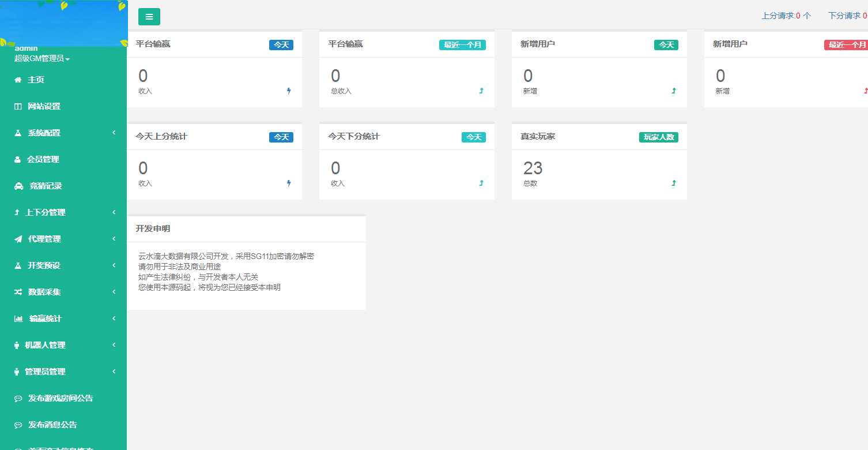Select the 代理管理 paper plane icon
Image resolution: width=868 pixels, height=450 pixels.
(17, 238)
